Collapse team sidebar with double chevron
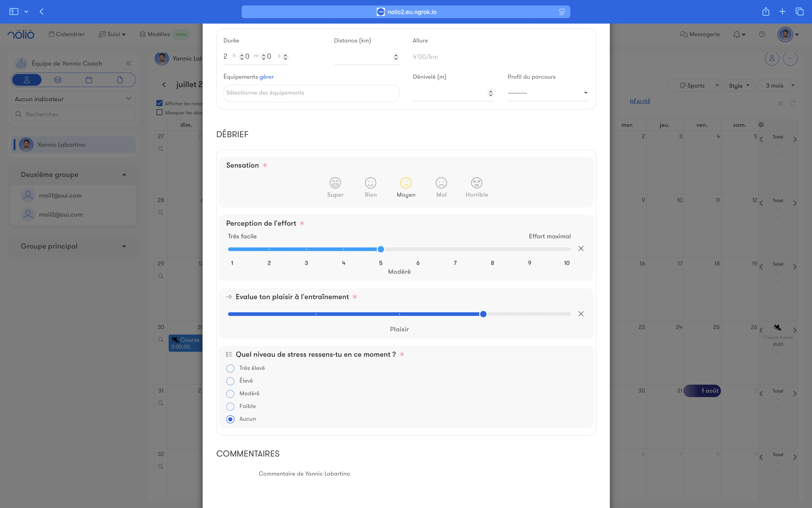Image resolution: width=812 pixels, height=508 pixels. pos(129,63)
